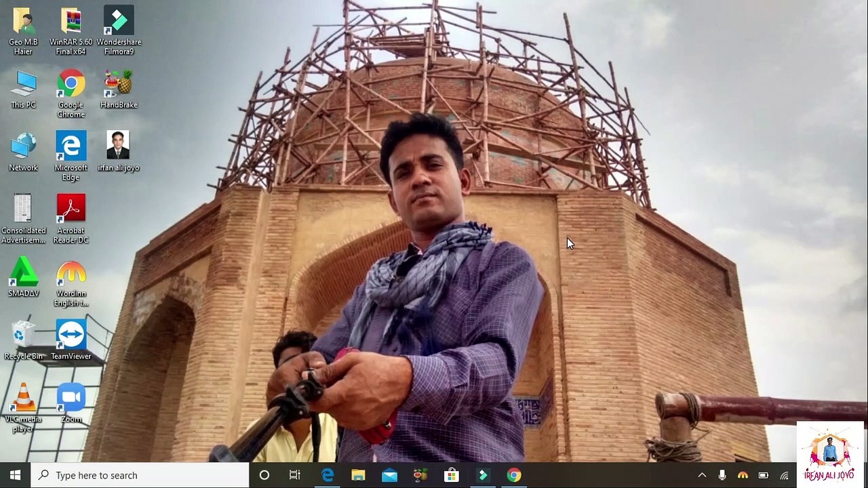Open SMADAV antivirus desktop shortcut
Image resolution: width=868 pixels, height=488 pixels.
pos(23,278)
